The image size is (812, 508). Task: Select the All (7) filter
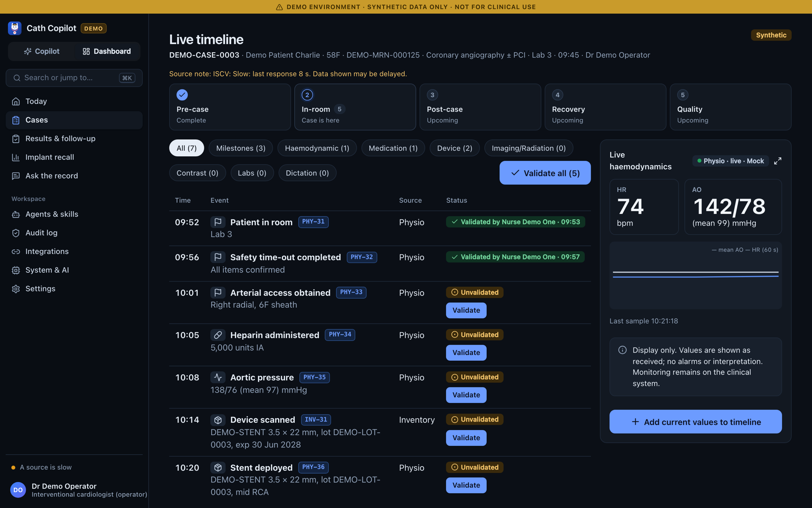click(x=187, y=148)
